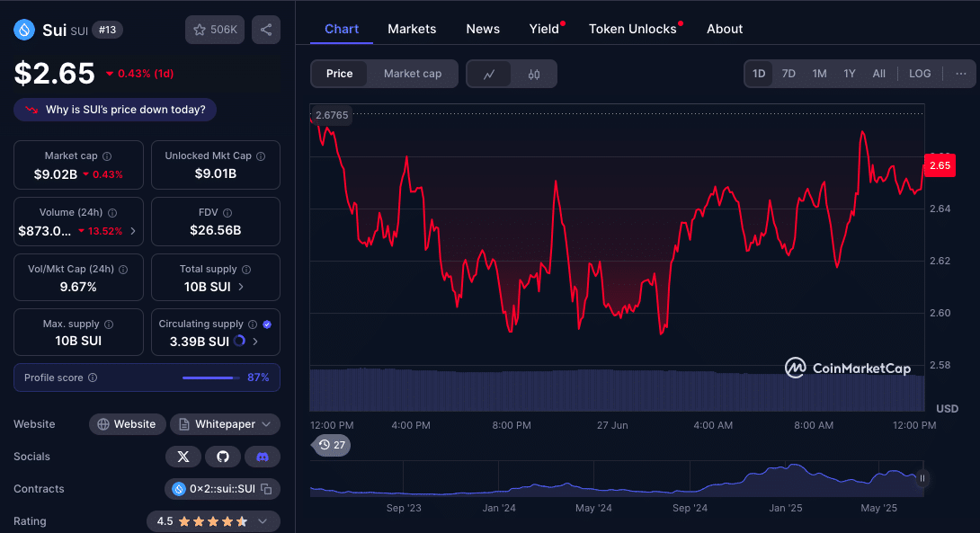980x533 pixels.
Task: Add Sui to watchlist with star button
Action: click(x=214, y=30)
